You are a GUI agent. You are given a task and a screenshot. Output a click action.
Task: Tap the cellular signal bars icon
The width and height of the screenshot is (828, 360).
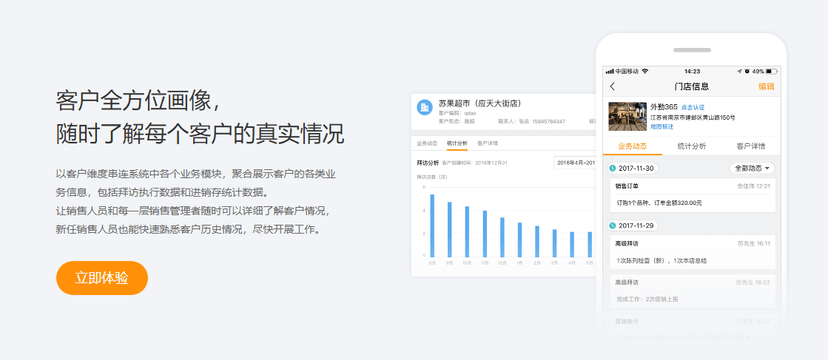pyautogui.click(x=610, y=71)
